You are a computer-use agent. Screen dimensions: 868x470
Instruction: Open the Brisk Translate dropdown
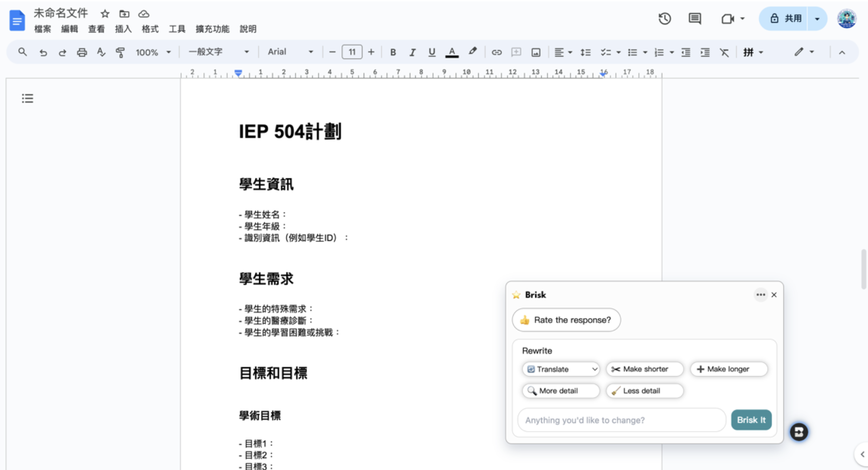(561, 369)
